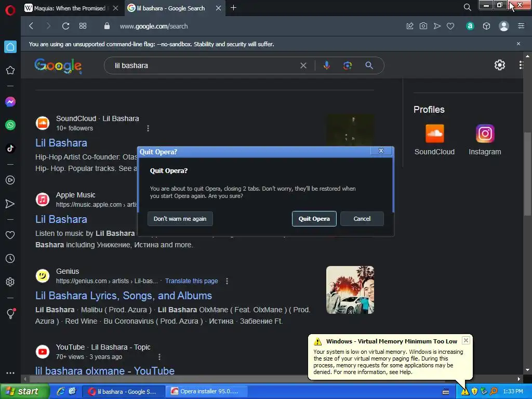Viewport: 532px width, 399px height.
Task: Open lil bashara olxmane - YouTube link
Action: [105, 370]
